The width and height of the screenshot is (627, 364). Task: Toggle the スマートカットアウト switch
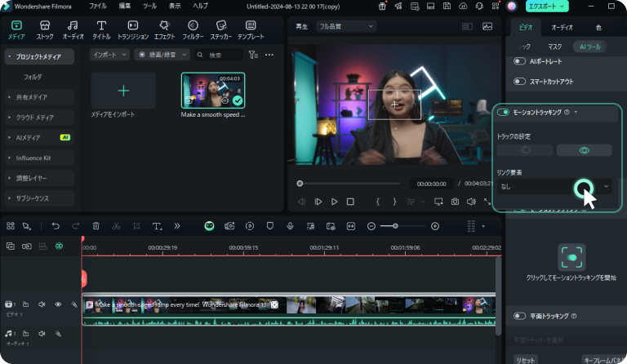tap(519, 81)
